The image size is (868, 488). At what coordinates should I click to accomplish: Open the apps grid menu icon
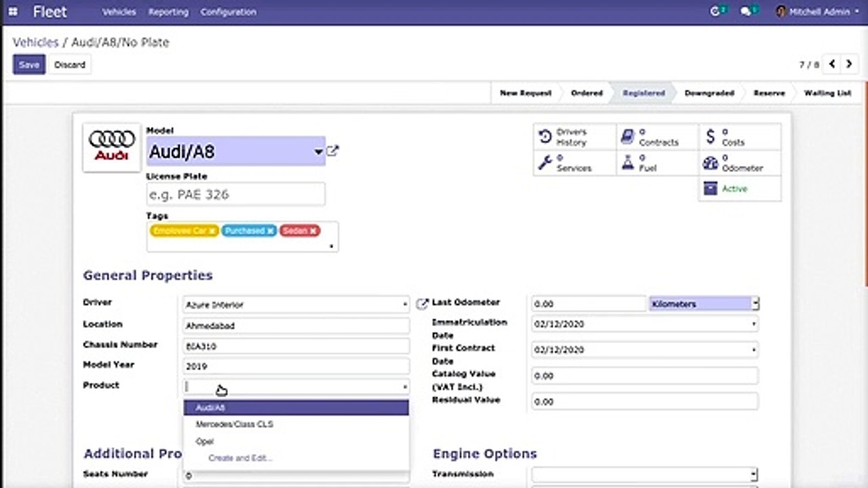(x=13, y=12)
